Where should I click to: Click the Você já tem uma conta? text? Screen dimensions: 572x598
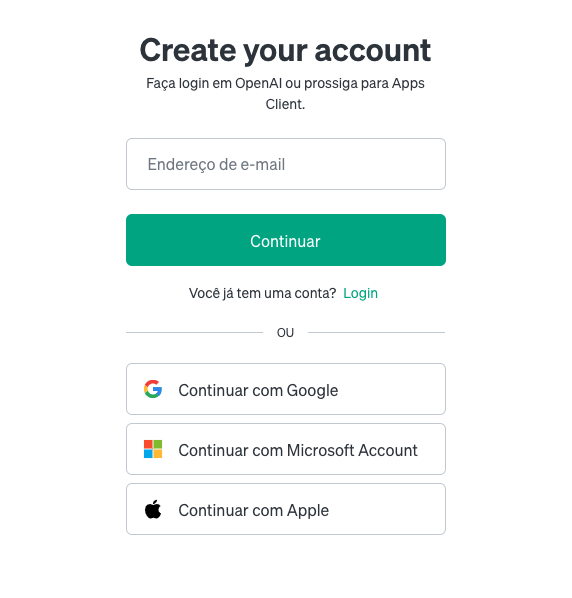click(x=262, y=293)
